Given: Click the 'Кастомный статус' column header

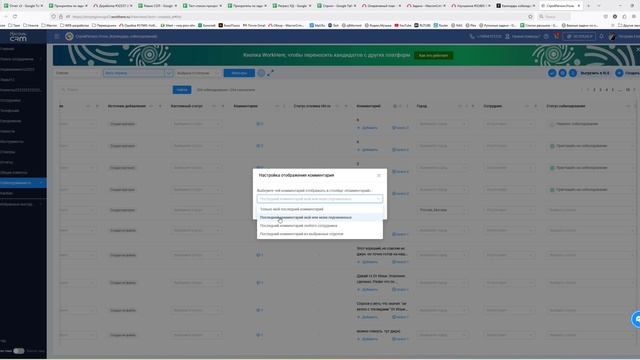Looking at the screenshot, I should (x=187, y=106).
